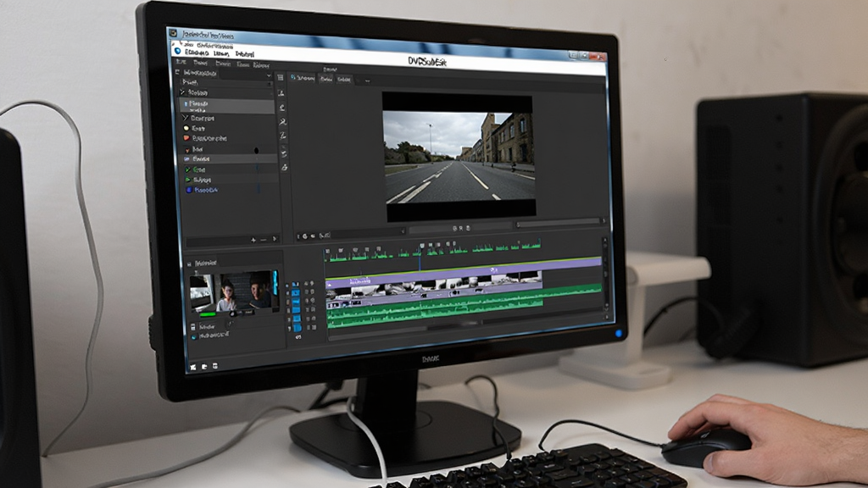Toggle the bottom blue track button beside timeline
Viewport: 868px width, 488px height.
296,328
